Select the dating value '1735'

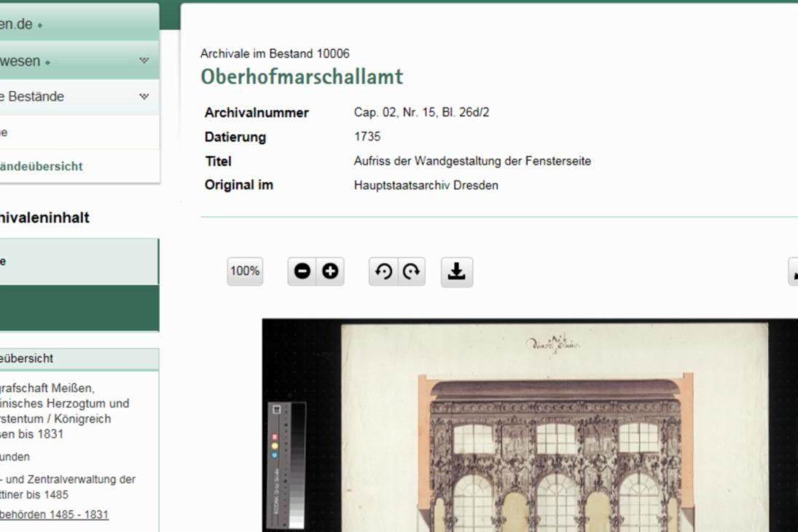(367, 137)
